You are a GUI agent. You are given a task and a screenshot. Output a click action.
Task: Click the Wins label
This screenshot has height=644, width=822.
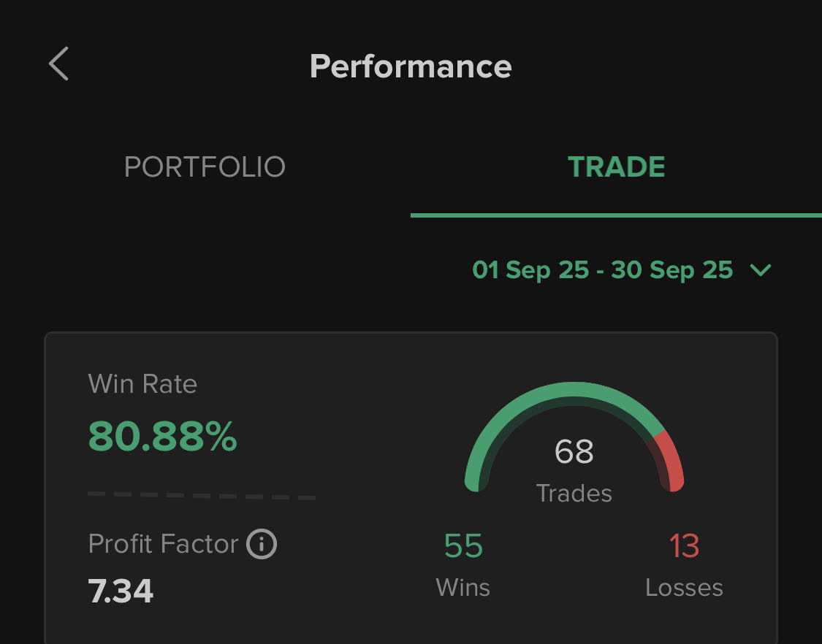coord(463,588)
